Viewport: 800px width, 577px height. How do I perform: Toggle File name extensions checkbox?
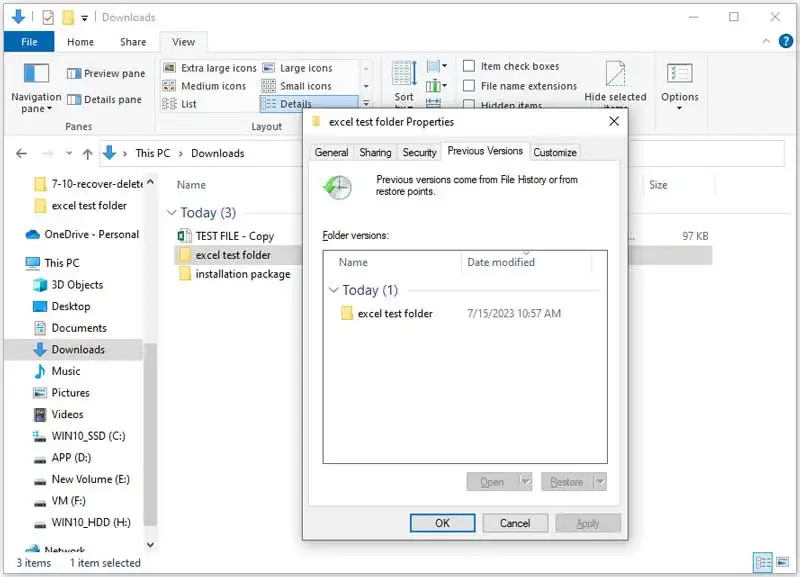(468, 86)
